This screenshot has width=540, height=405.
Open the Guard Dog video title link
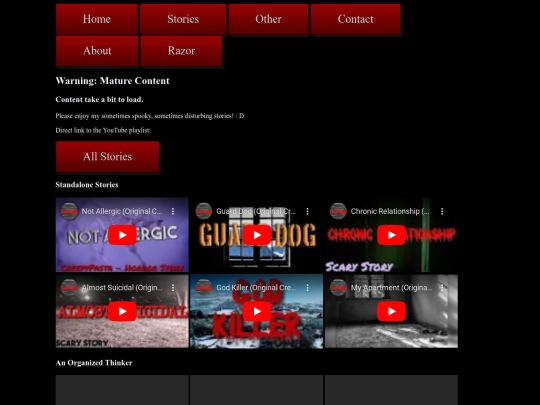pyautogui.click(x=256, y=211)
